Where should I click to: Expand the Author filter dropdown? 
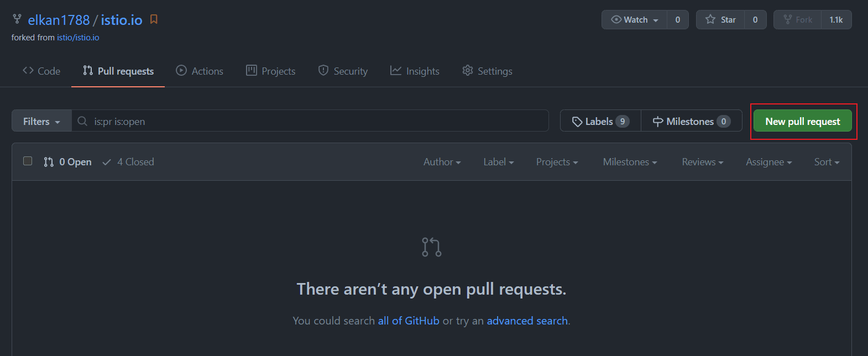442,162
